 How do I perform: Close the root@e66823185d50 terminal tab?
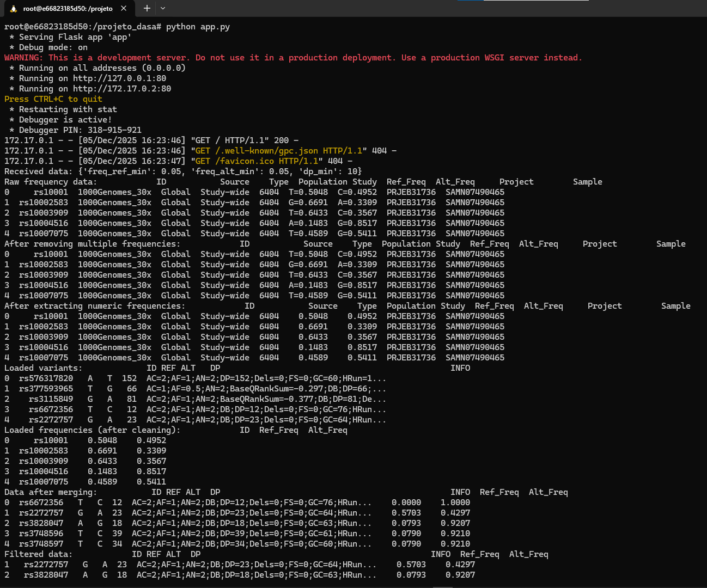(124, 8)
